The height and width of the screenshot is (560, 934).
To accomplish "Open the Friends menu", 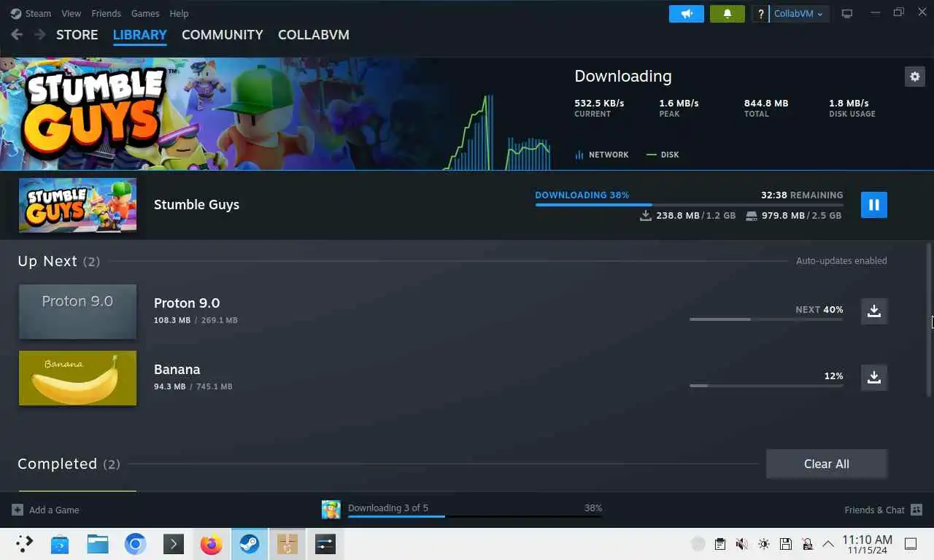I will pos(107,13).
